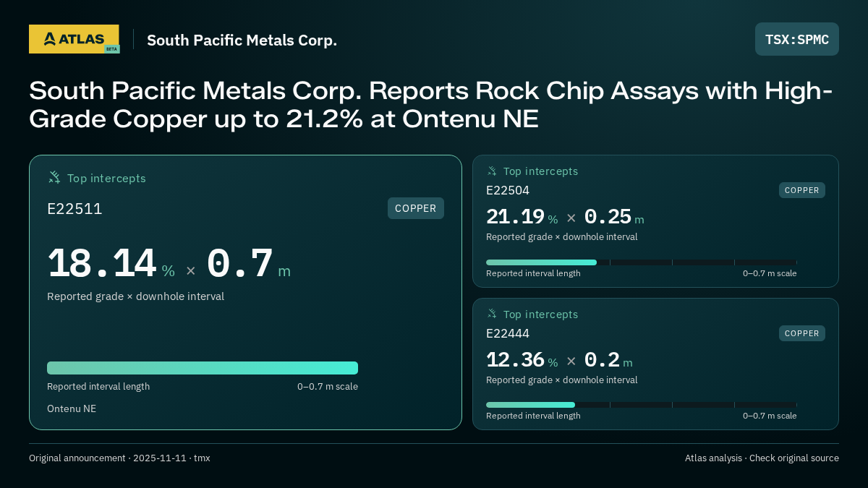868x488 pixels.
Task: Click Reported interval length under the E22504 bar
Action: point(533,273)
